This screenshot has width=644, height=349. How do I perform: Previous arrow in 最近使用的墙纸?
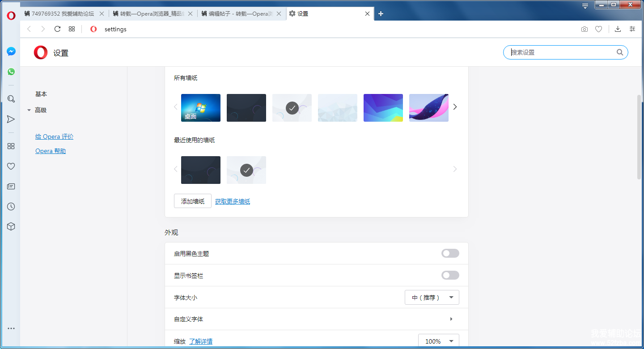[x=175, y=169]
